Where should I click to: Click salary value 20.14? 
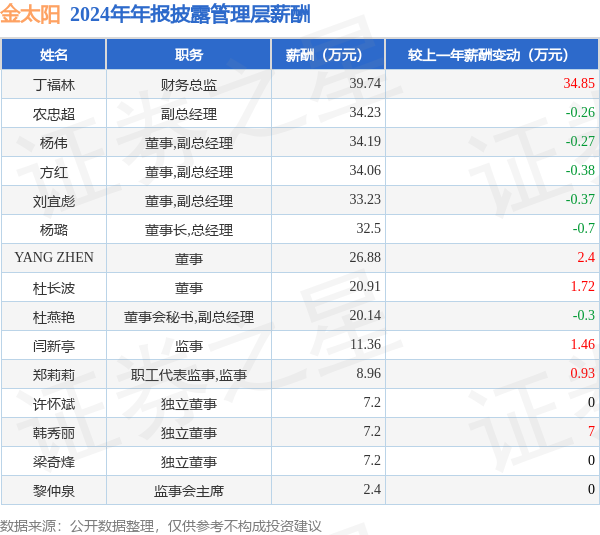pyautogui.click(x=365, y=315)
